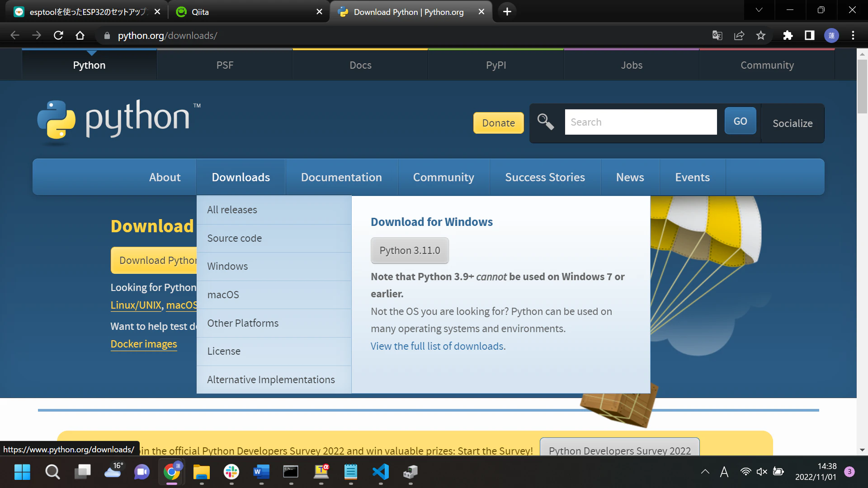Click the Wi-Fi icon in system tray

point(745,472)
